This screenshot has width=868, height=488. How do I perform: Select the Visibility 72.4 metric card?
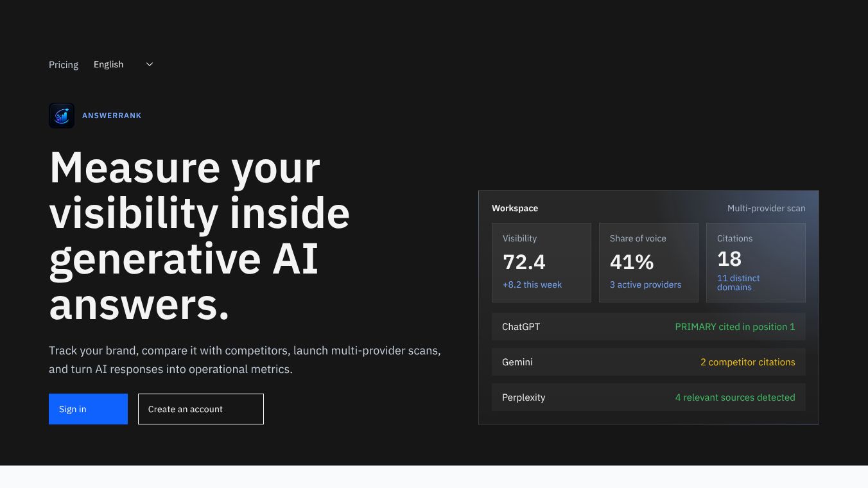click(x=541, y=263)
